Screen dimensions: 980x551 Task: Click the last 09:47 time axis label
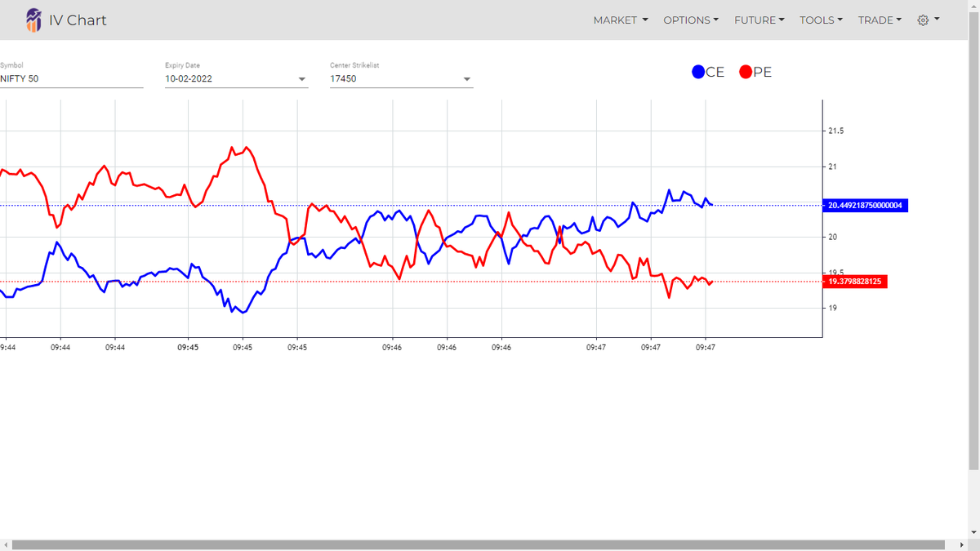click(706, 347)
